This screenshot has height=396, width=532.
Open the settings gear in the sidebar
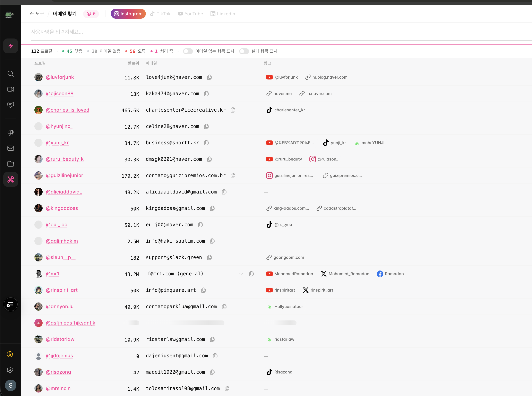(10, 370)
